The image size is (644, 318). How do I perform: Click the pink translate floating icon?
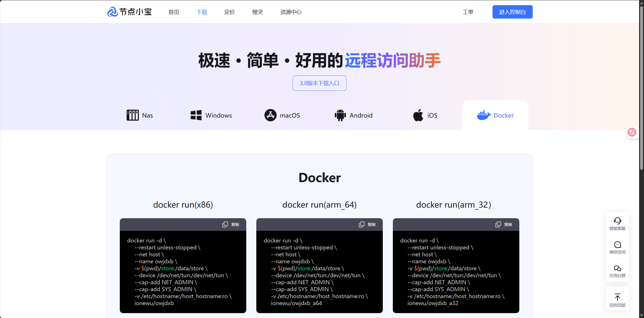tap(632, 132)
